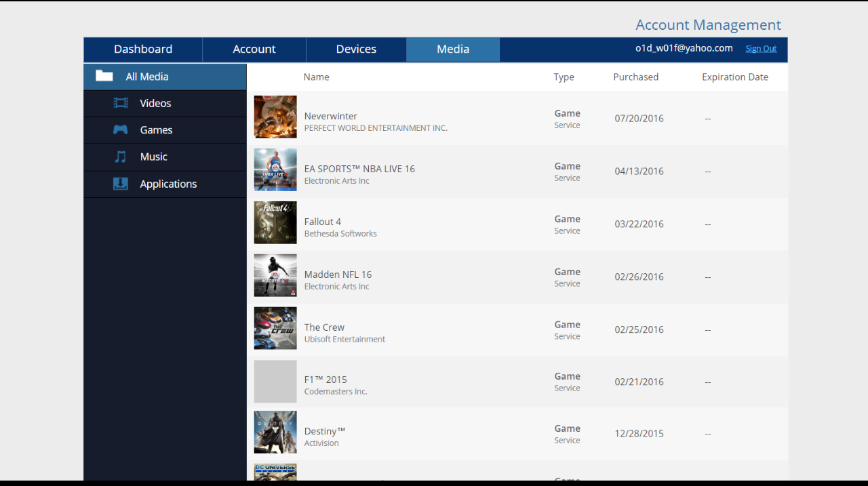Click the Purchased column header
This screenshot has width=868, height=486.
[636, 77]
